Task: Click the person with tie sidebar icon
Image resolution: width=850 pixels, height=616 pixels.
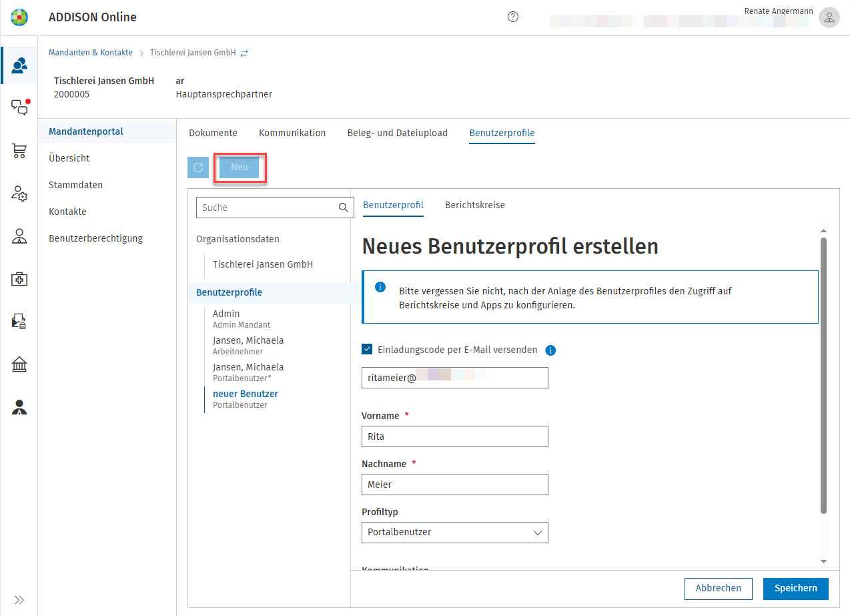Action: click(19, 407)
